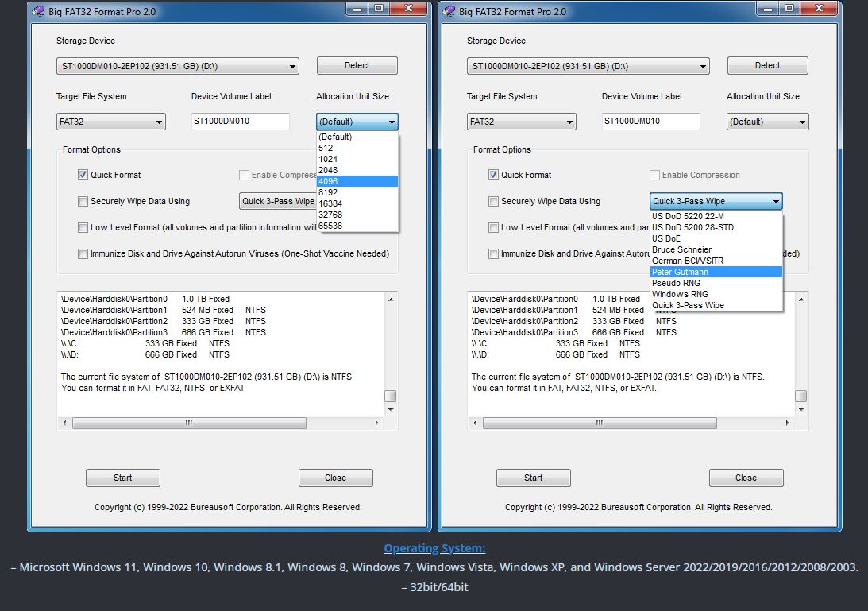Choose Bruce Schneier wipe method
Screen dimensions: 868x611
(716, 249)
